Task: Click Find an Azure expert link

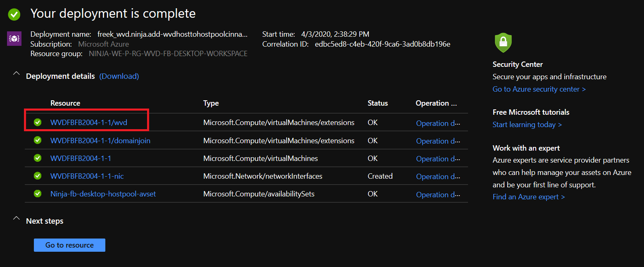Action: point(528,197)
